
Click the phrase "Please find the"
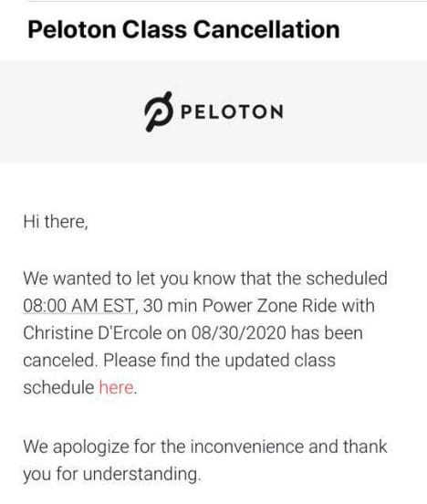tap(161, 360)
